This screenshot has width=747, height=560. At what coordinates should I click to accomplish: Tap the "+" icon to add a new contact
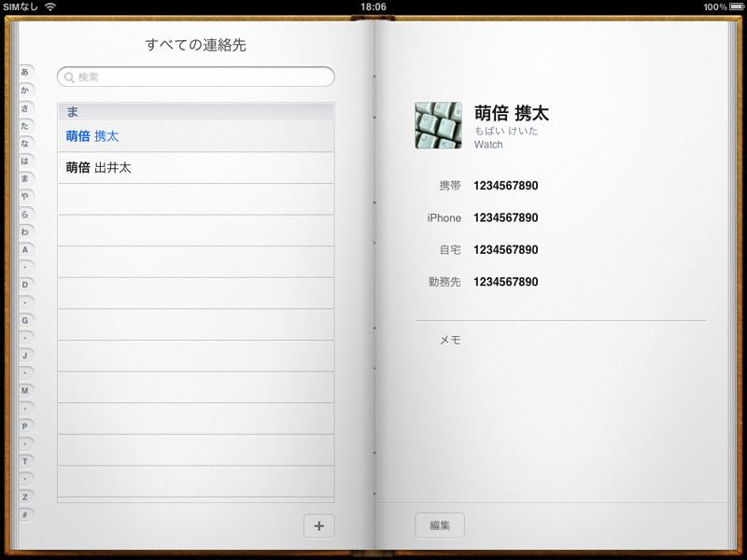point(318,525)
